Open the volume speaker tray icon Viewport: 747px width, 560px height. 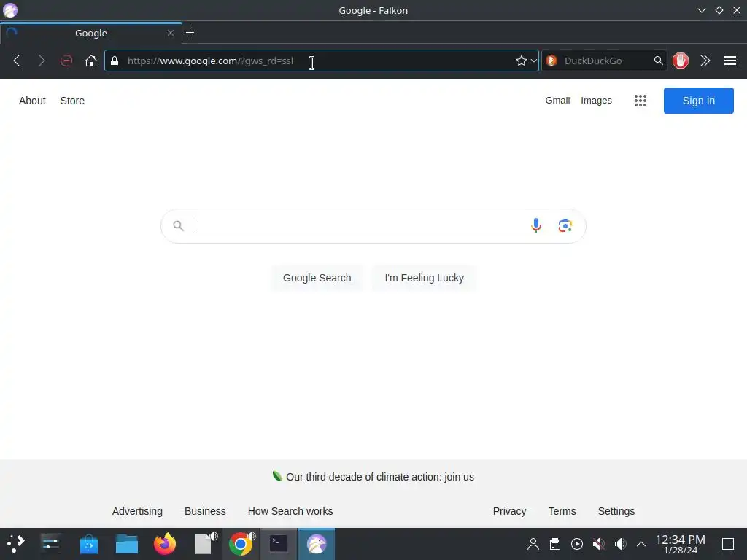click(x=620, y=544)
